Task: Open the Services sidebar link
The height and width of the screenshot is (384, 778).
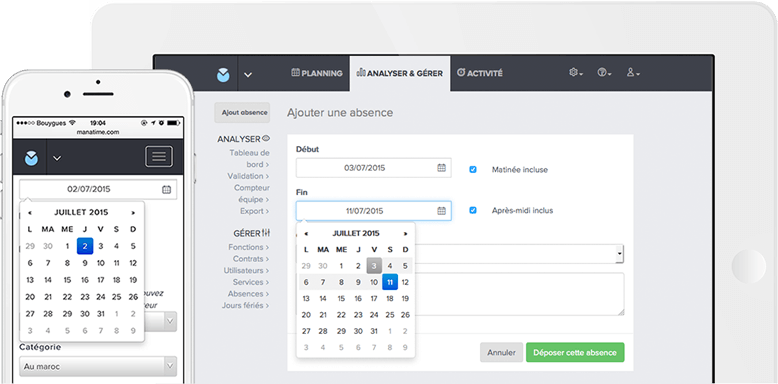Action: (x=251, y=282)
